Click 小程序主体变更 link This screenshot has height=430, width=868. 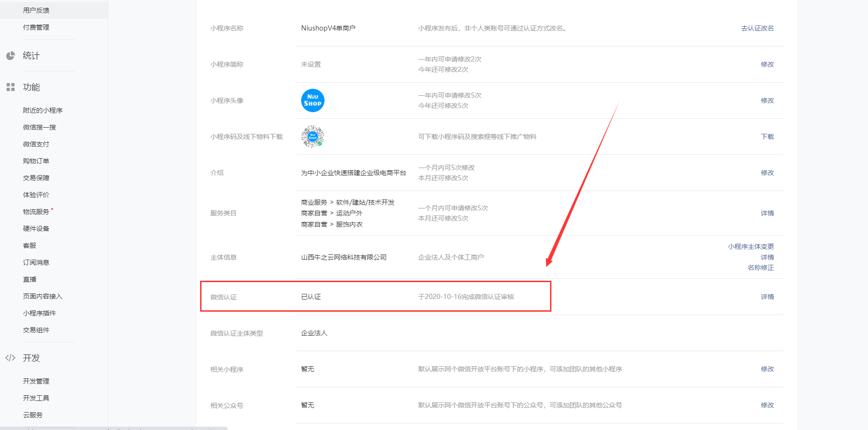[x=751, y=246]
